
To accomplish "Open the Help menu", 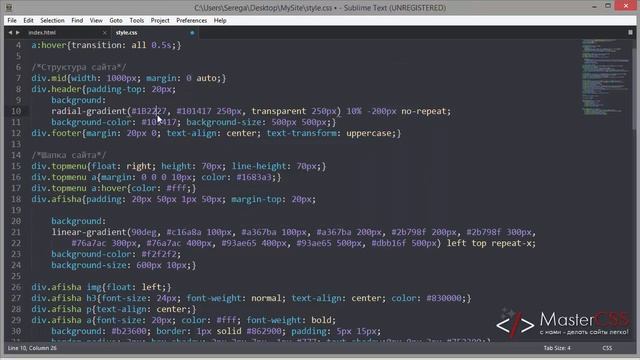I will [220, 20].
